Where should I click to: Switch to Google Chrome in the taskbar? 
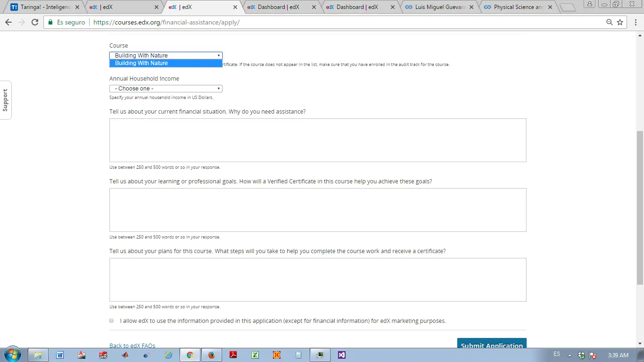pyautogui.click(x=190, y=355)
